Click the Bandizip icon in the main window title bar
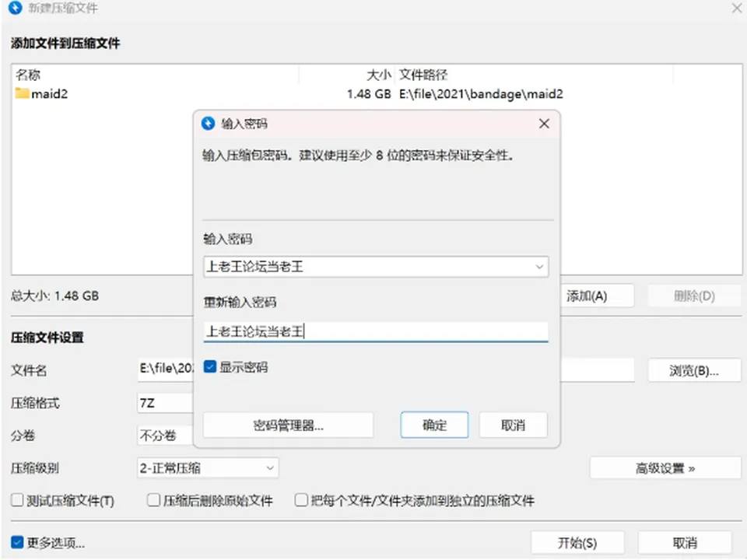747x560 pixels. pos(16,8)
